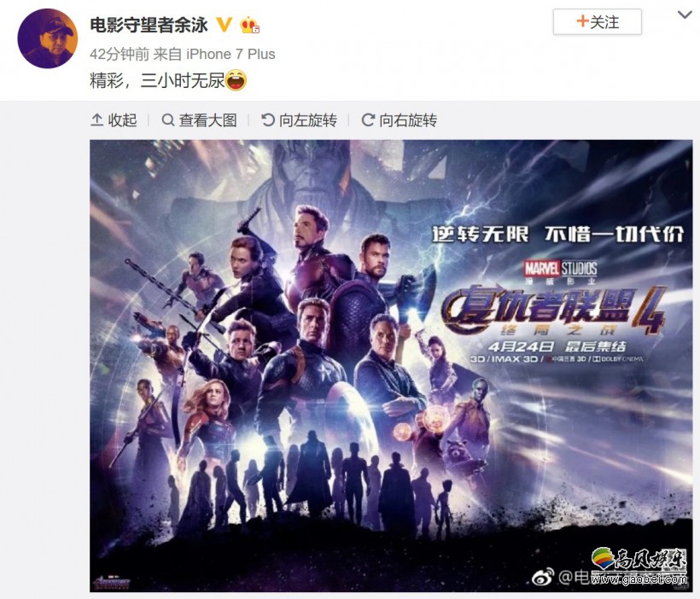700x599 pixels.
Task: Click the crown membership badge icon
Action: [249, 26]
